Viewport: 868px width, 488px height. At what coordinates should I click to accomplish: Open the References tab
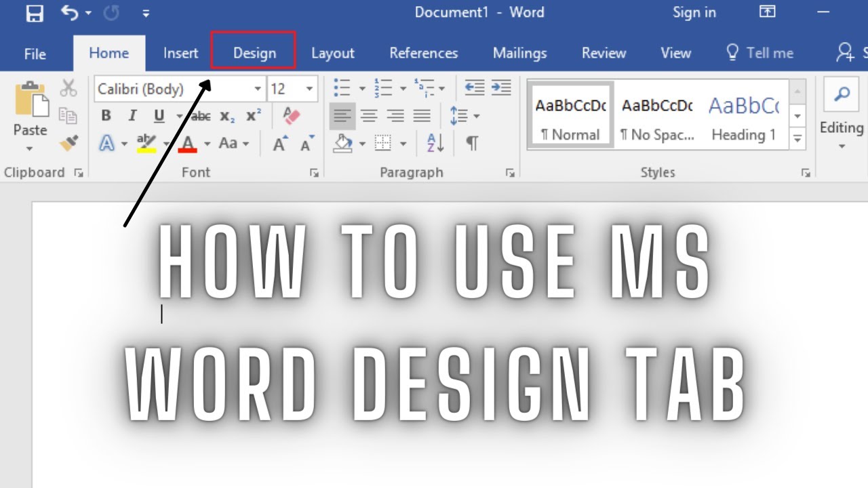tap(424, 53)
